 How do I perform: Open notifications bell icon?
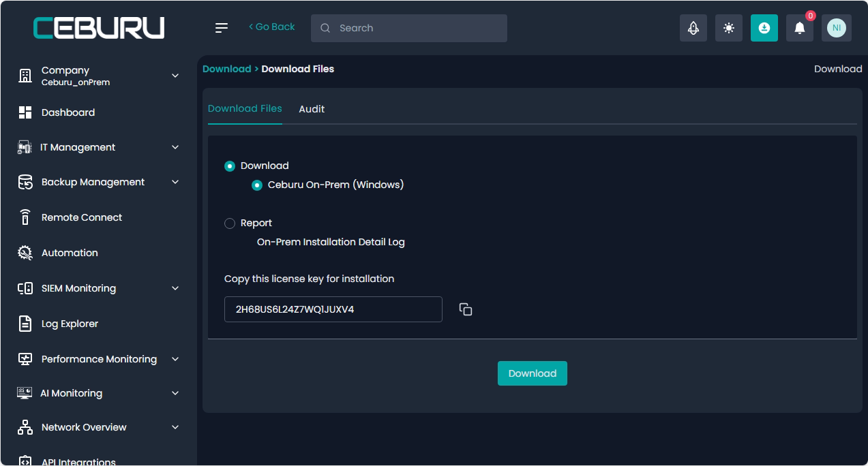click(800, 28)
